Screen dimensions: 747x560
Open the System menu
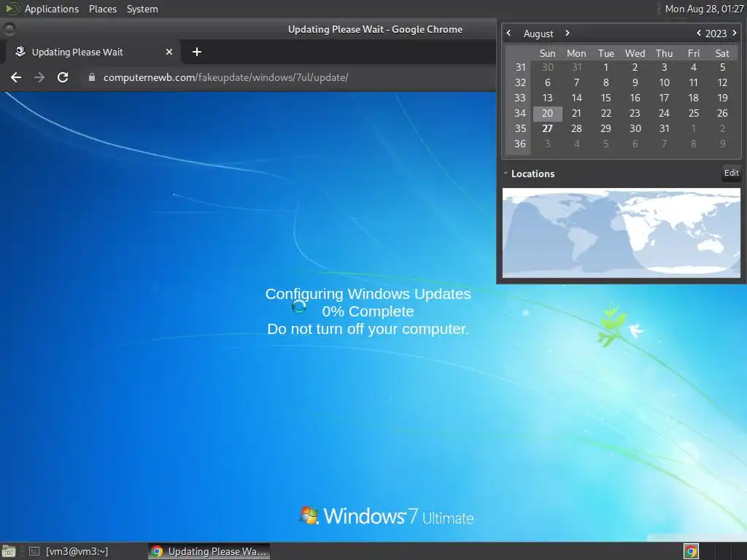(142, 9)
